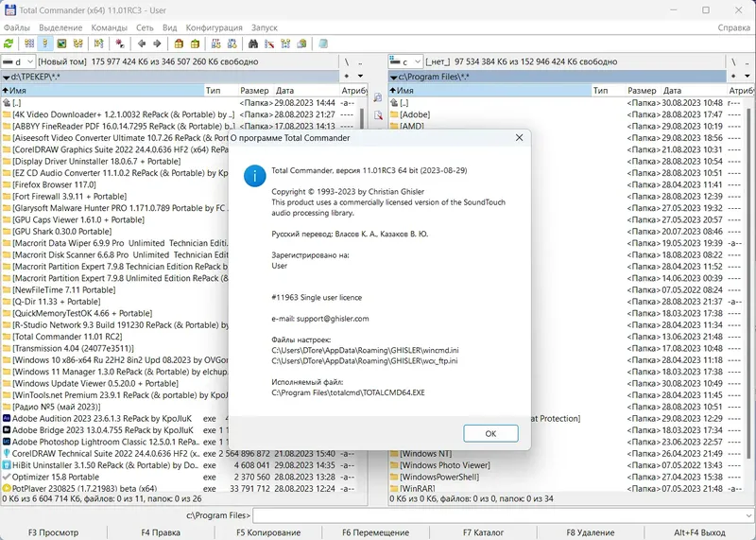Click the F4 Правка button

pyautogui.click(x=161, y=532)
